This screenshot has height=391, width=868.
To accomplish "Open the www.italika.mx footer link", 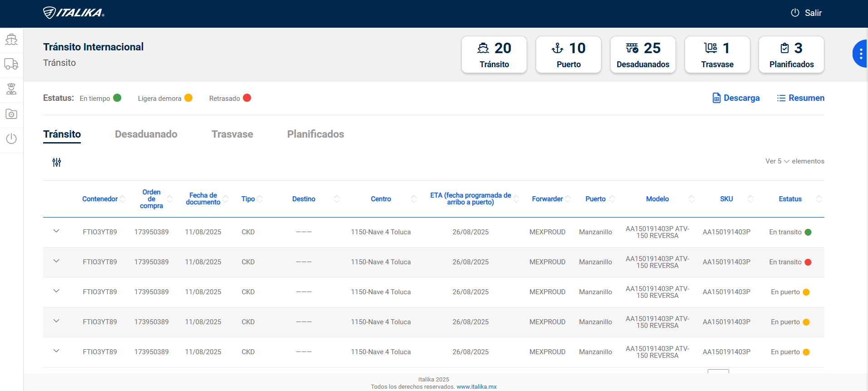I will tap(476, 387).
